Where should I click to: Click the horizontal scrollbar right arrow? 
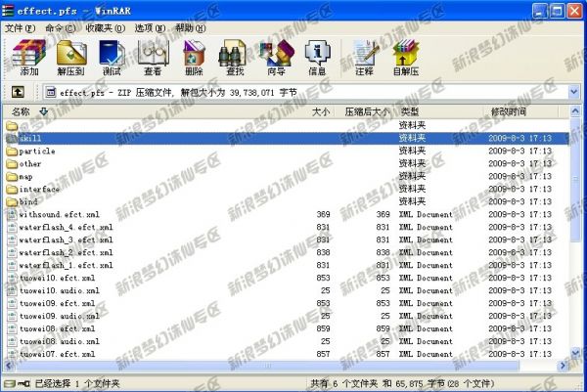point(564,366)
